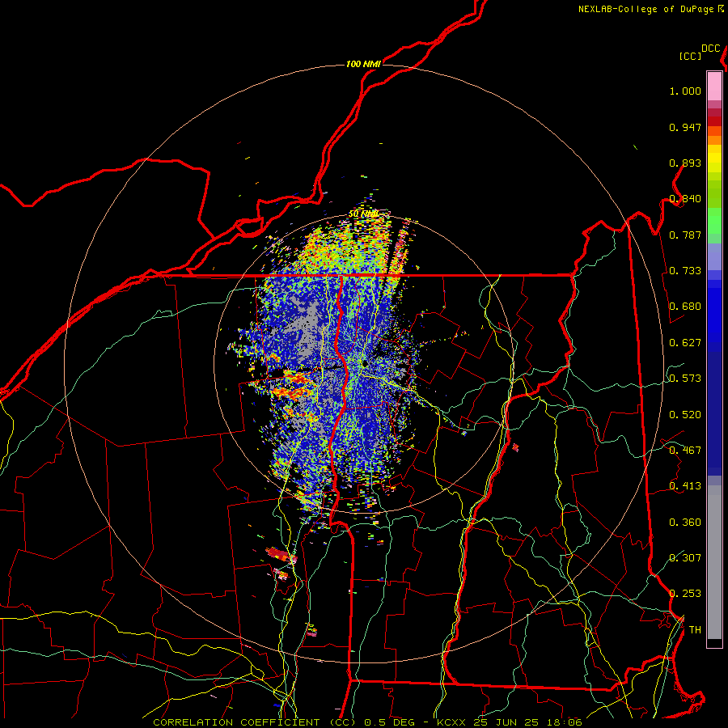Click the KCXX radar site identifier
The image size is (728, 728).
click(451, 722)
